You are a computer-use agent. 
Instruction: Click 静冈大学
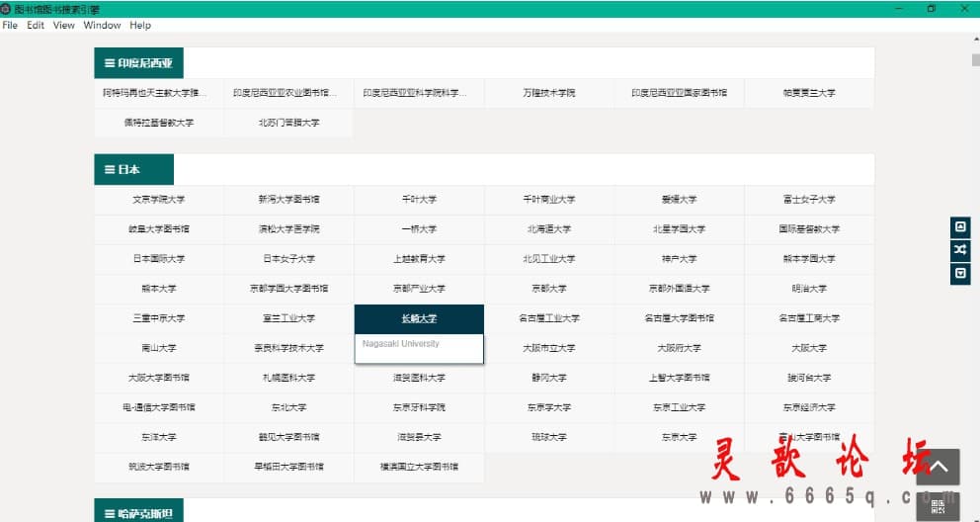coord(549,378)
